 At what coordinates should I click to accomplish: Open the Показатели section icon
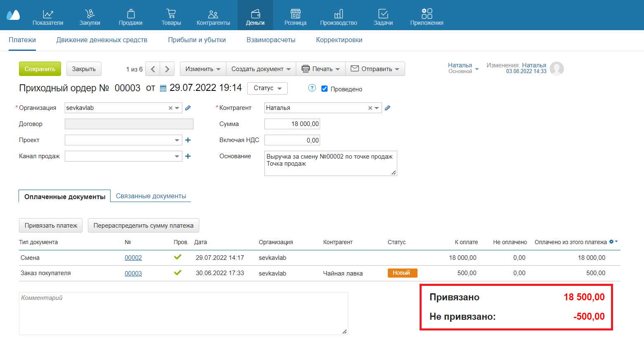(x=48, y=14)
